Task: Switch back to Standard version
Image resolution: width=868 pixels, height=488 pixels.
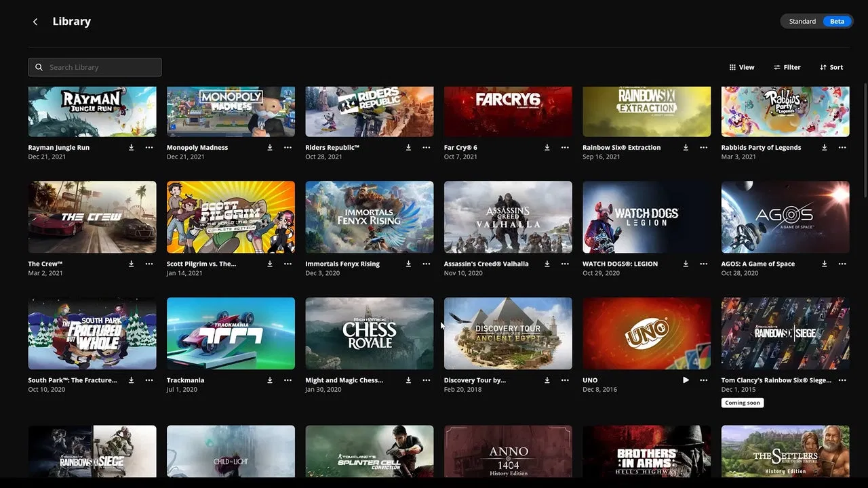Action: (802, 21)
